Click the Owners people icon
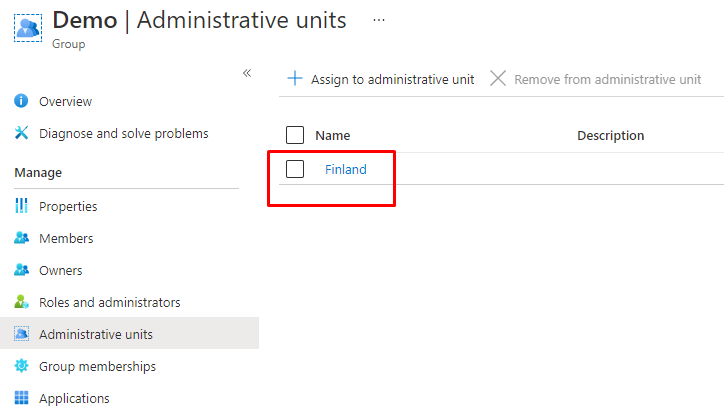Image resolution: width=724 pixels, height=419 pixels. [x=22, y=271]
